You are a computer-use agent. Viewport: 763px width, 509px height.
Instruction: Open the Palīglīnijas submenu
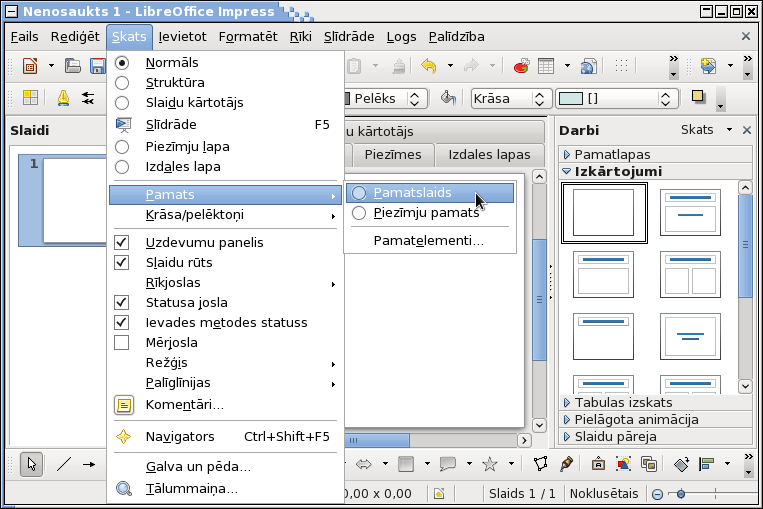(224, 382)
